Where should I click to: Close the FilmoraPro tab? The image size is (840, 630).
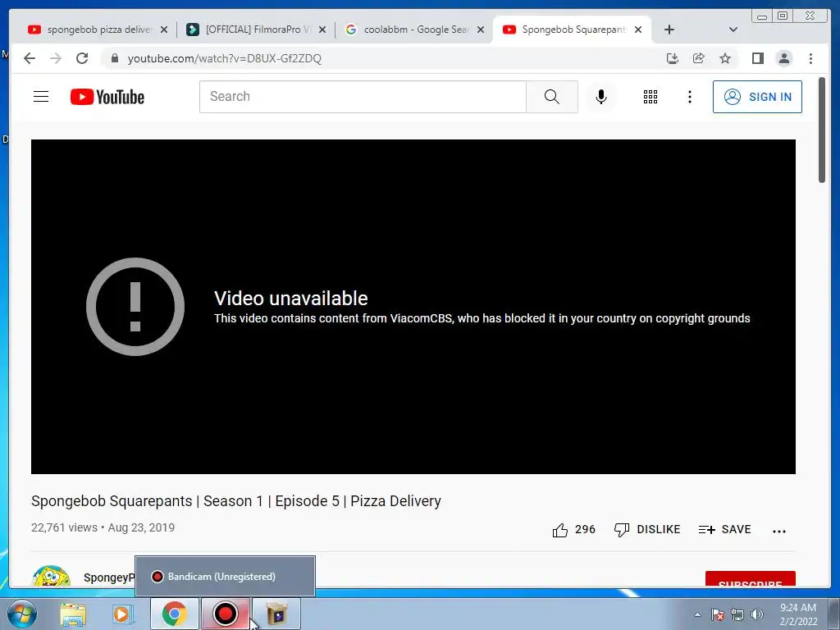322,30
